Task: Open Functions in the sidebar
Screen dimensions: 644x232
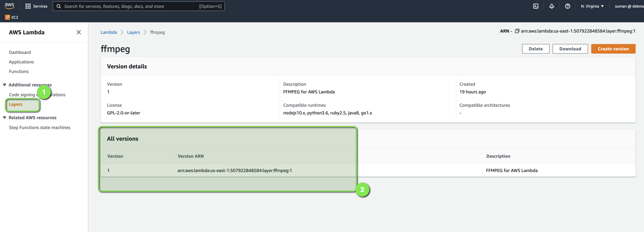Action: [x=19, y=71]
